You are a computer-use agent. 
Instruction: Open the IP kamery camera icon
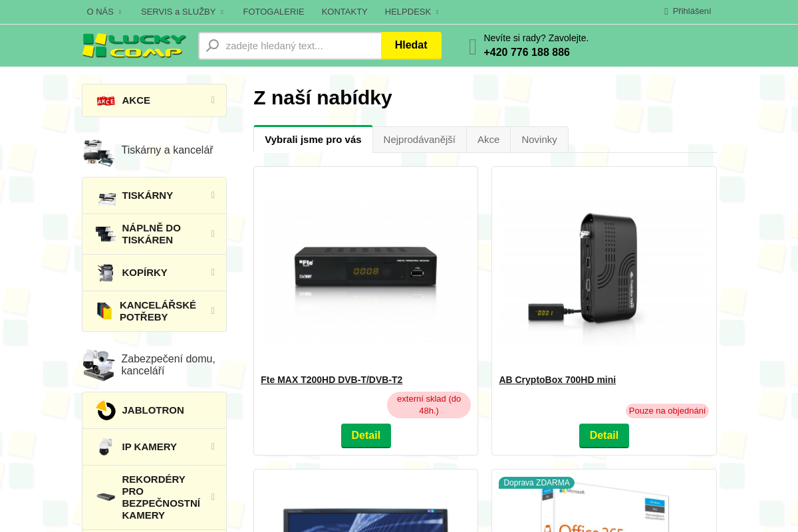pos(105,447)
